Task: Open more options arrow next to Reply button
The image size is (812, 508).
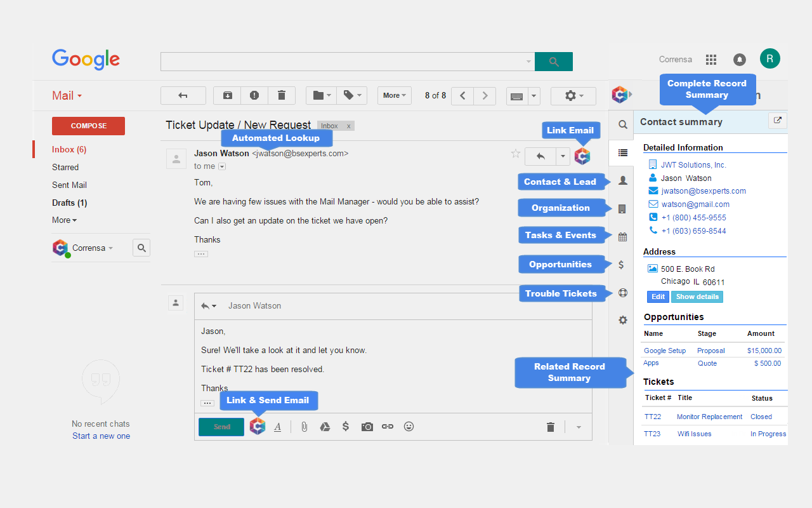Action: (x=563, y=156)
